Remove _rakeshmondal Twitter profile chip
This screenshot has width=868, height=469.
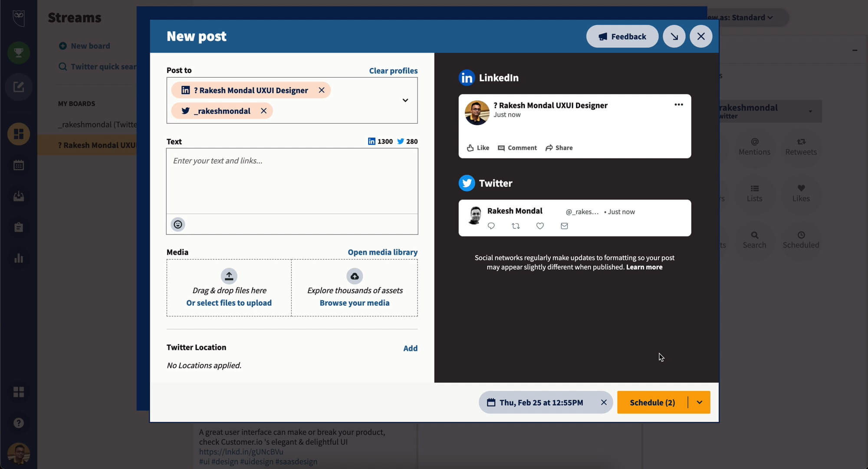pos(263,111)
